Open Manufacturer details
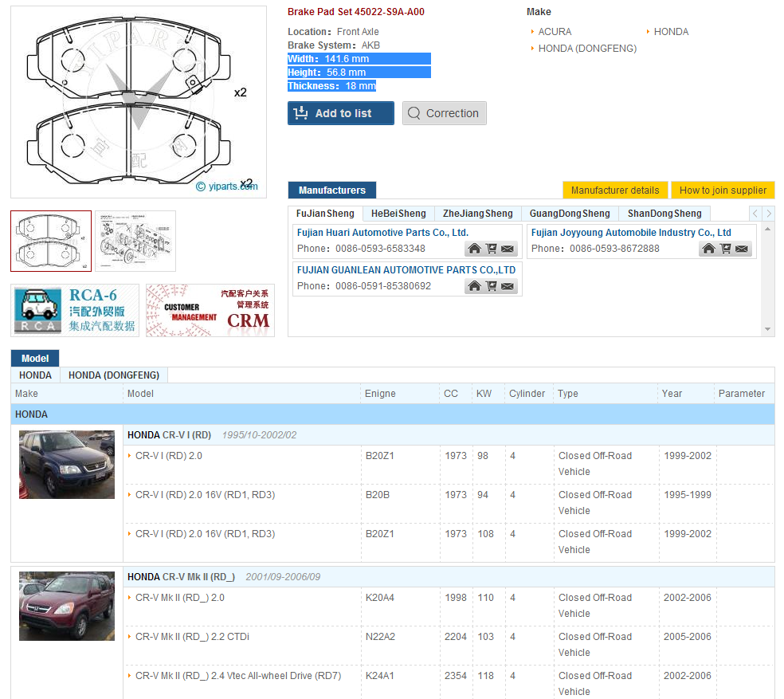This screenshot has width=784, height=699. tap(615, 190)
